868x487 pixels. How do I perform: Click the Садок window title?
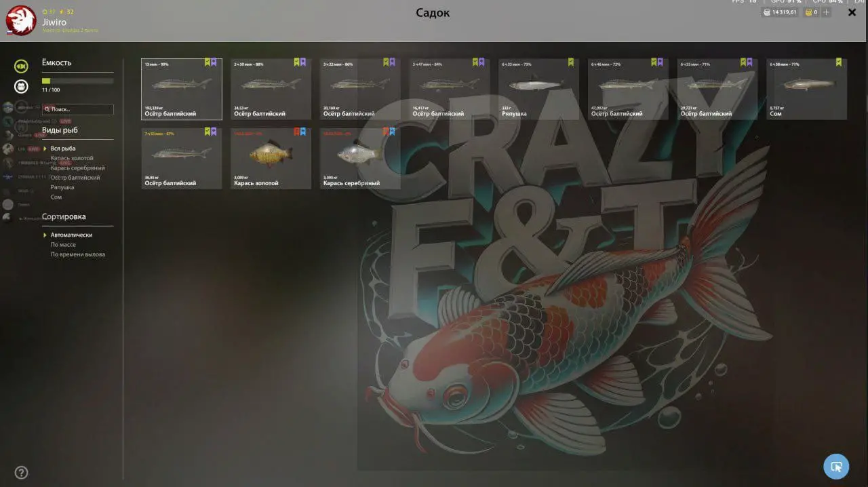pos(433,13)
